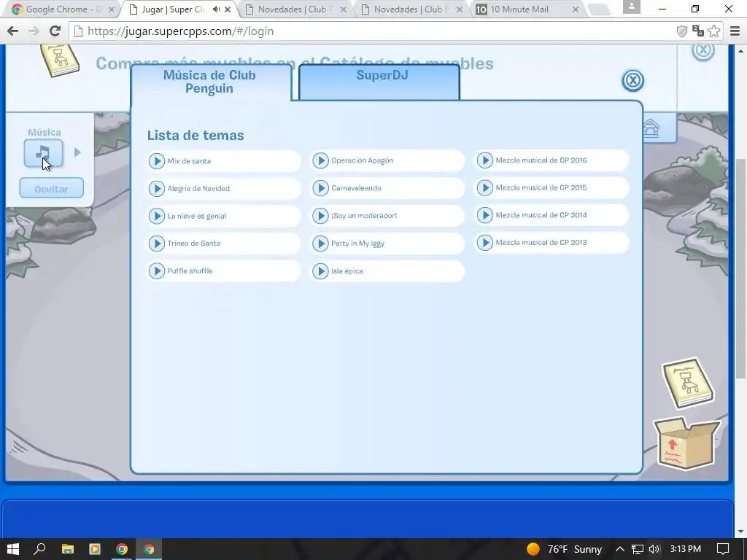Switch to the first Novedades Club tab
Image resolution: width=747 pixels, height=560 pixels.
click(x=295, y=9)
